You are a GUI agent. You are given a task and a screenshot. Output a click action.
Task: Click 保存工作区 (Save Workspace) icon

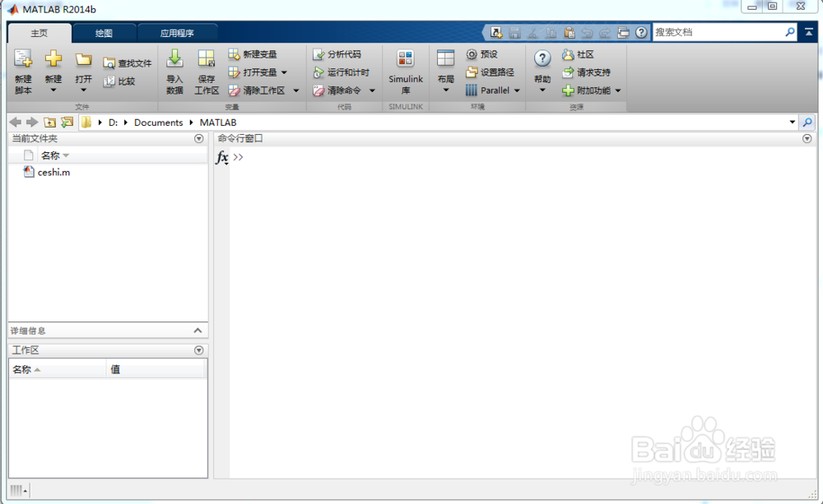coord(207,58)
